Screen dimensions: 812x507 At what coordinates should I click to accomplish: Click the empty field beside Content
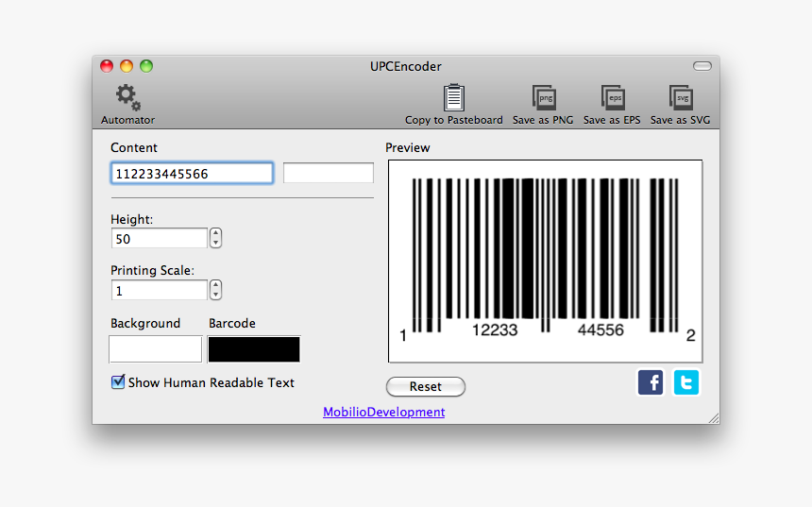pyautogui.click(x=329, y=173)
